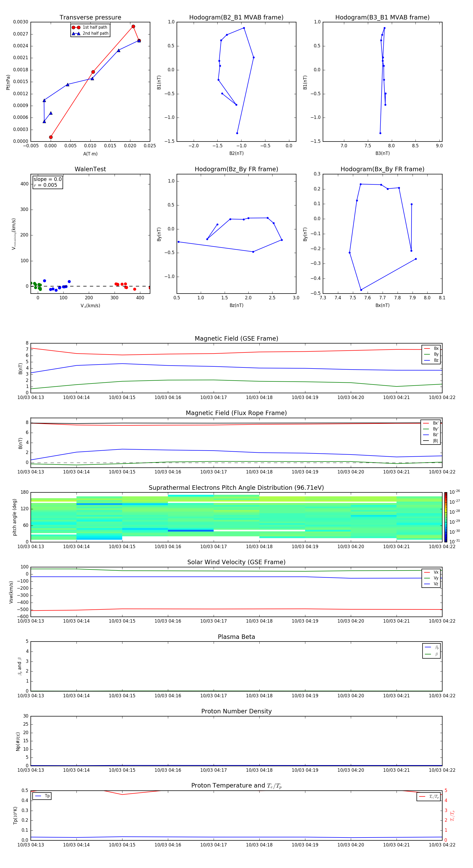This screenshot has height=868, width=473.
Task: Click the 'Bx(nT)' axis label under hodogram
Action: coord(382,305)
